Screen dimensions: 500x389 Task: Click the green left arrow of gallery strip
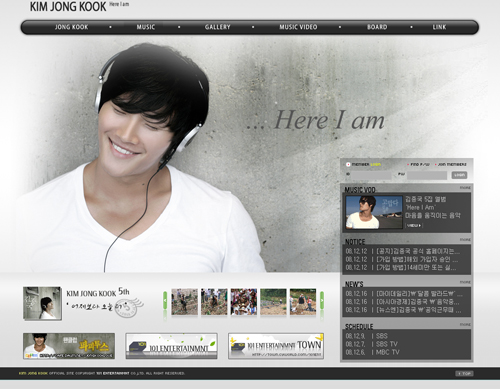(x=165, y=301)
